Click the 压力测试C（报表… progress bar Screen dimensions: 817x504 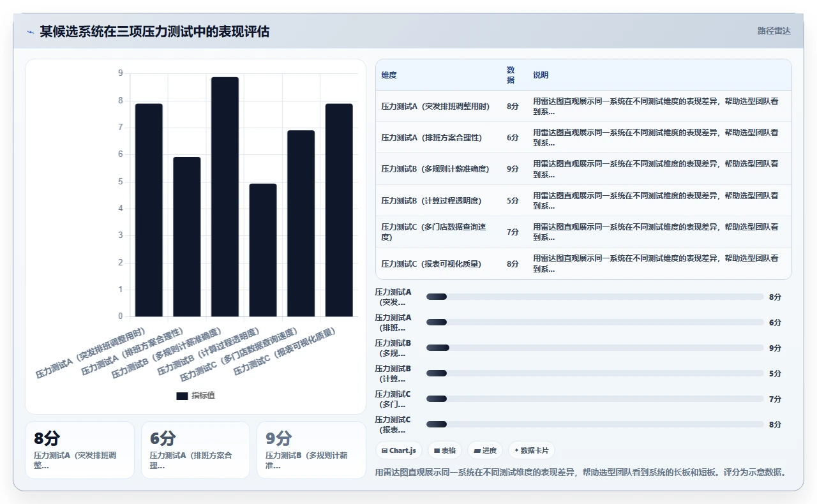pyautogui.click(x=595, y=424)
